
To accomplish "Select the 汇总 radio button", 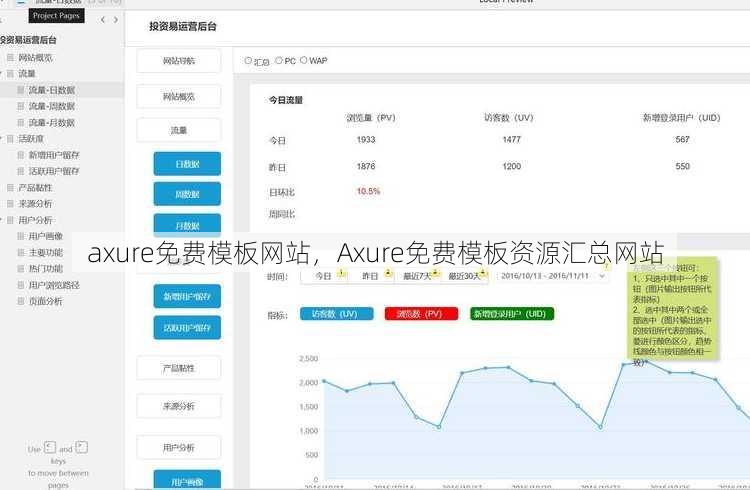I will 248,61.
